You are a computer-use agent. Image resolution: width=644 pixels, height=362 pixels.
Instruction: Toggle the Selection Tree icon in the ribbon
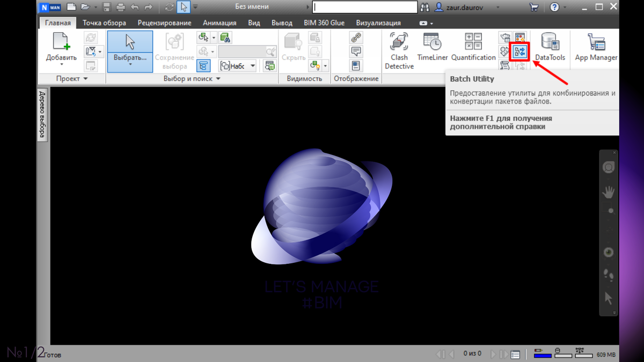click(203, 66)
